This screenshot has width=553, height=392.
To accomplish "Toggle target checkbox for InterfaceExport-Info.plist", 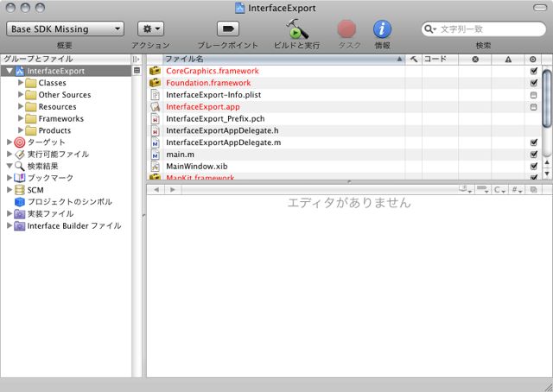I will (534, 95).
